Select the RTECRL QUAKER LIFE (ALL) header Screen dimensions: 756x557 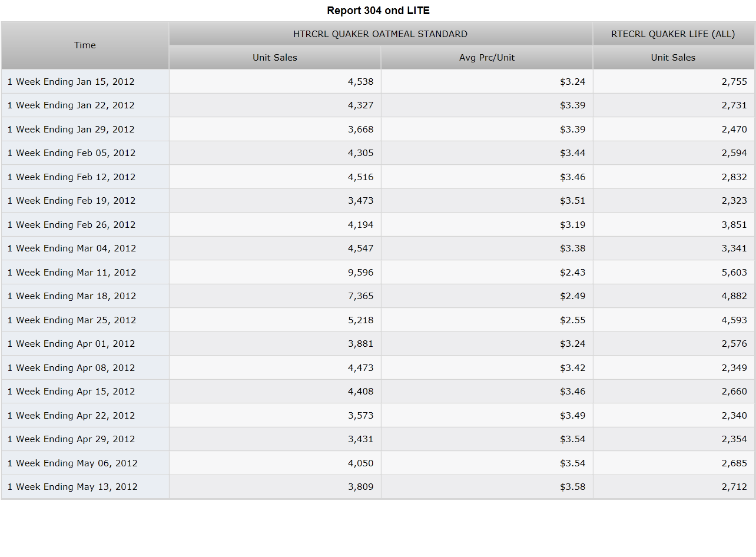click(673, 34)
